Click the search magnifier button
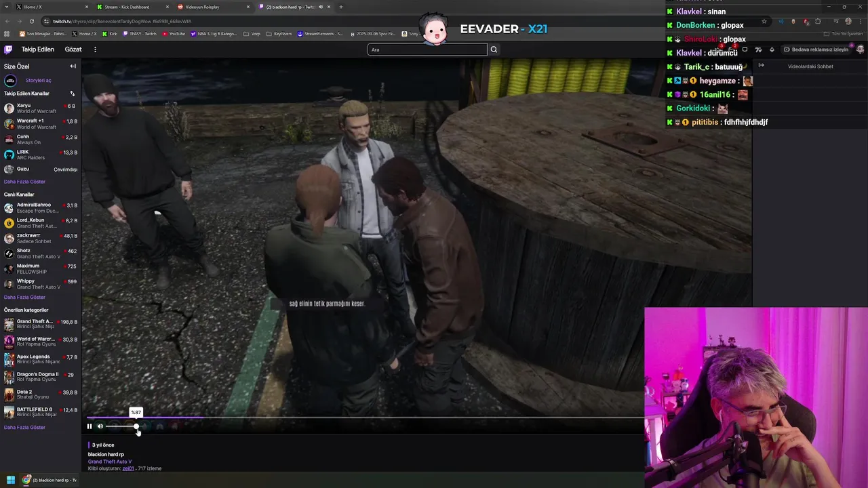 [494, 49]
